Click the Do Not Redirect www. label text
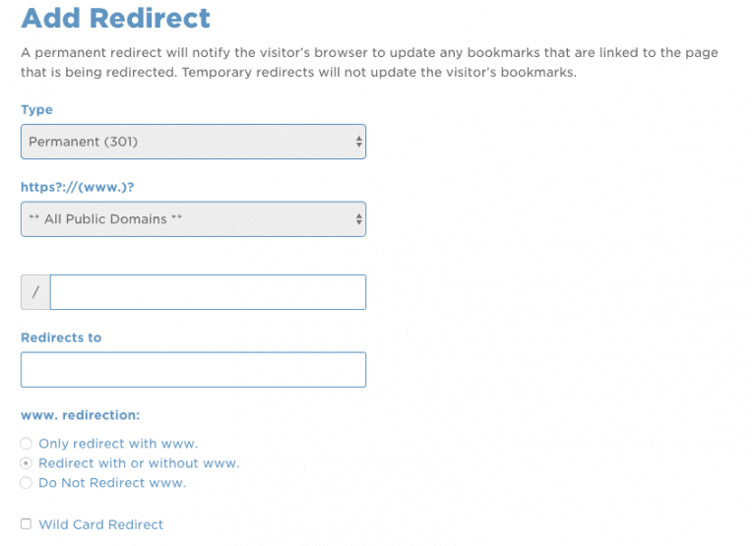Image resolution: width=756 pixels, height=546 pixels. 112,483
